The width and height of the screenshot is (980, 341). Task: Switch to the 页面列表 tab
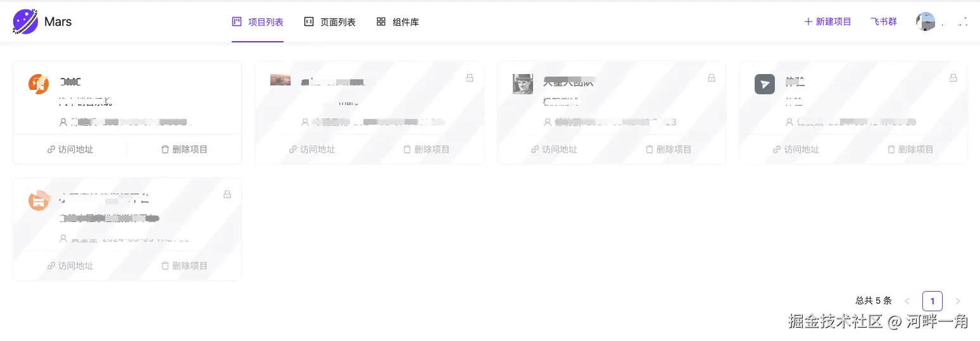[x=330, y=22]
